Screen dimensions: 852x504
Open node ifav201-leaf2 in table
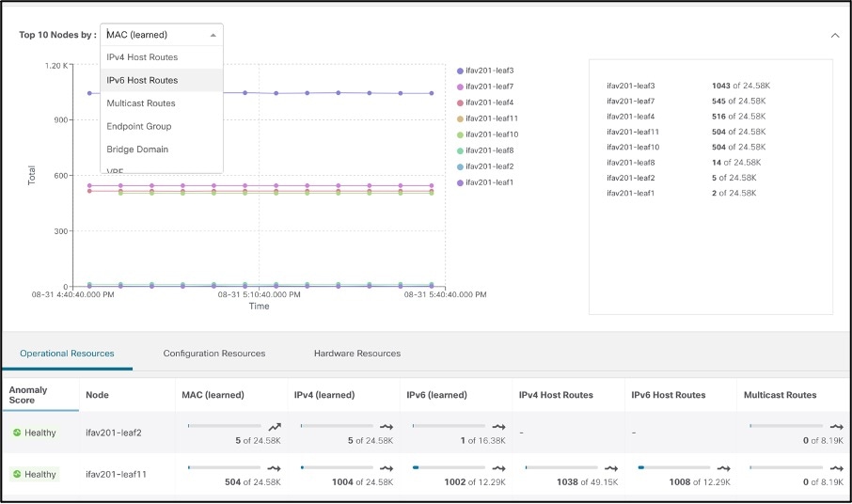114,433
